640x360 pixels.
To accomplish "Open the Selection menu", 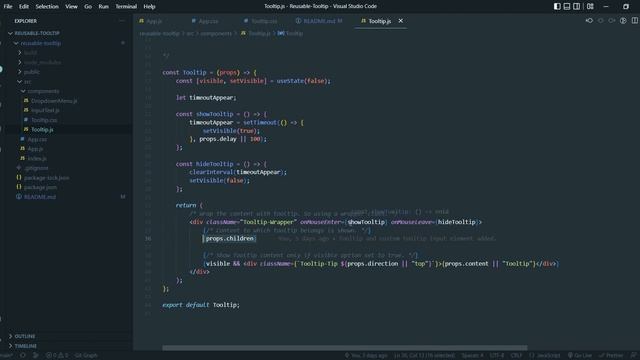I will (47, 7).
